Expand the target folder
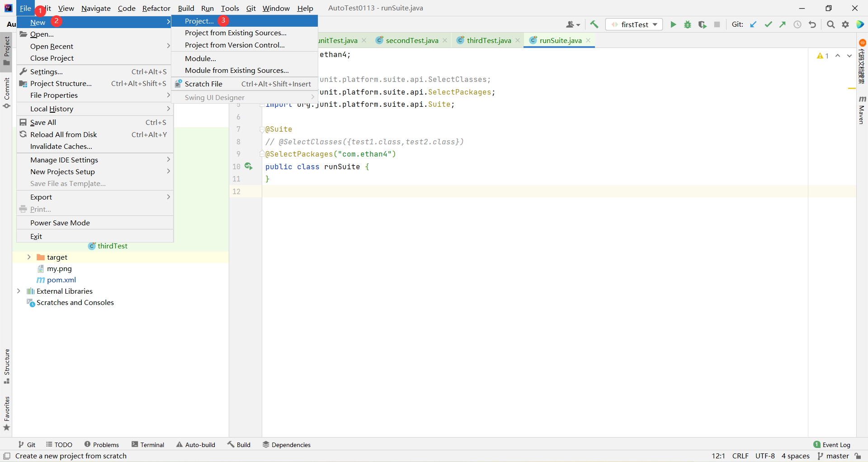 (29, 257)
